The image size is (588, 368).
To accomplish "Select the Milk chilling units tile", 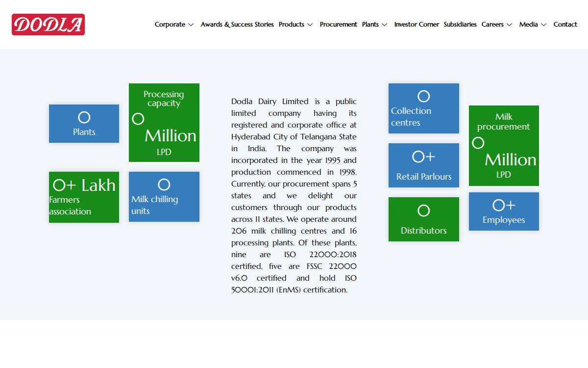I will coord(164,197).
